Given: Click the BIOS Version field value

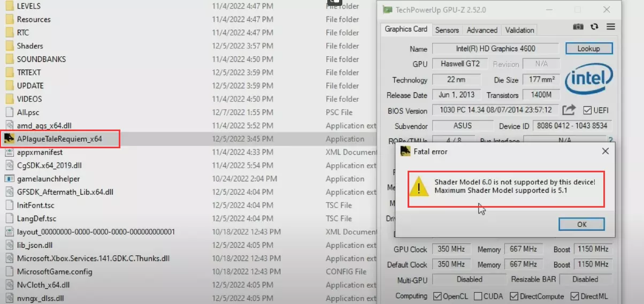Looking at the screenshot, I should (x=495, y=111).
